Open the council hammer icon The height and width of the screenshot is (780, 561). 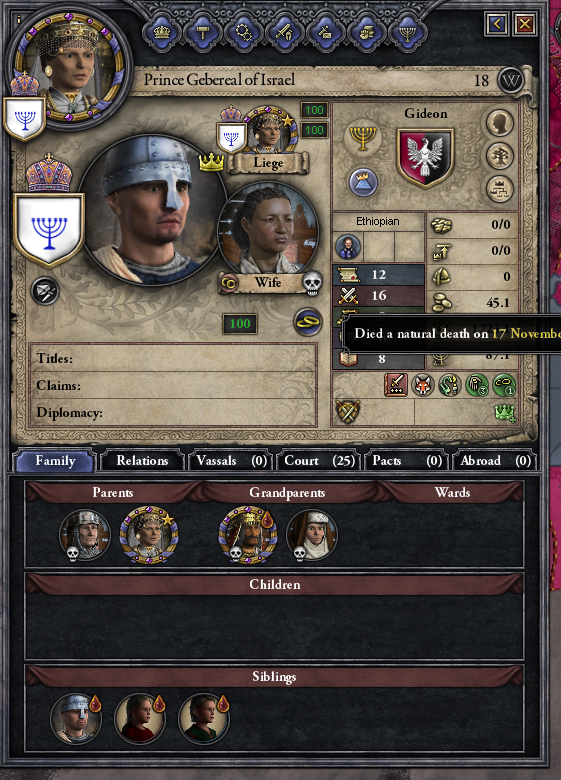point(202,33)
